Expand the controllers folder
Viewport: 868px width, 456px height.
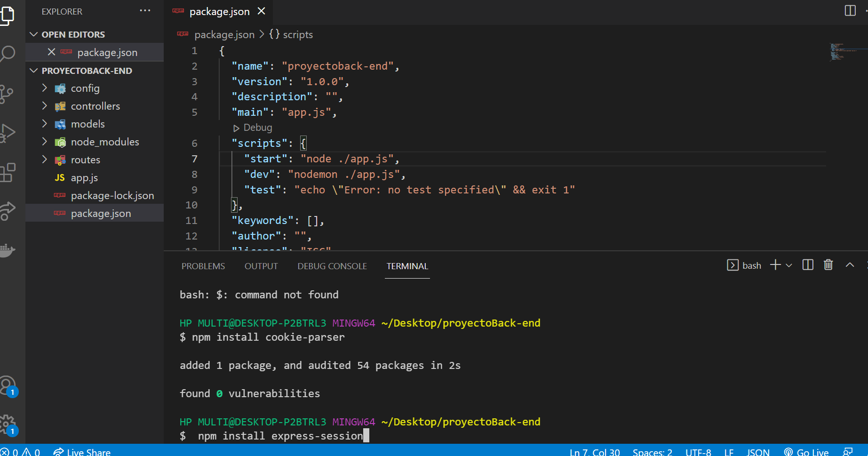pyautogui.click(x=44, y=106)
